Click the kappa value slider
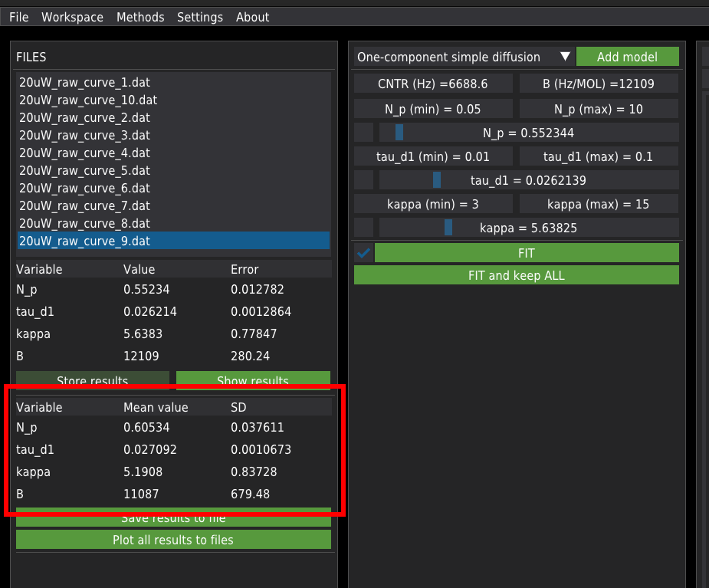The width and height of the screenshot is (709, 588). coord(528,228)
